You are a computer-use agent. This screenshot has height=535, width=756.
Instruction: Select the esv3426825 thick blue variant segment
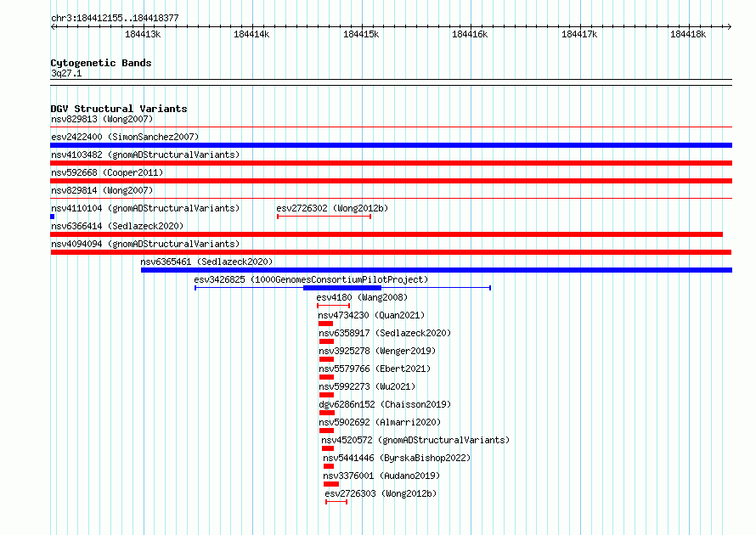point(342,288)
